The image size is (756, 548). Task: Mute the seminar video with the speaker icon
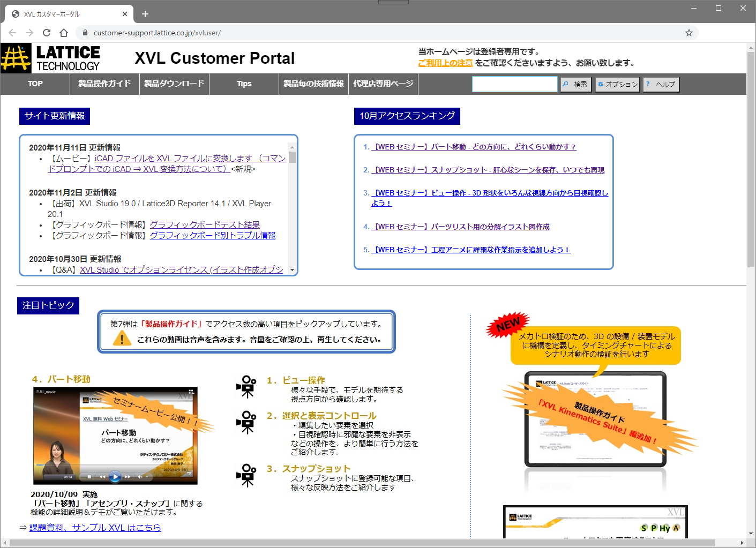coord(140,477)
